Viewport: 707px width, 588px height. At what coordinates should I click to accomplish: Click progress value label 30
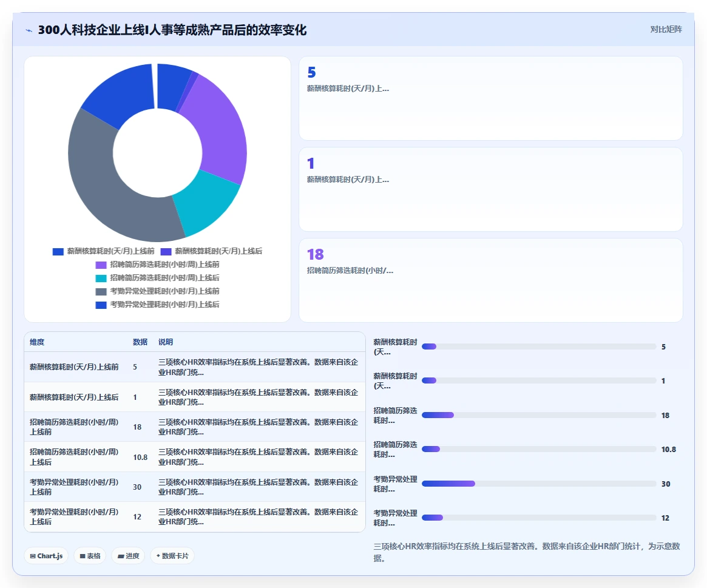point(666,484)
